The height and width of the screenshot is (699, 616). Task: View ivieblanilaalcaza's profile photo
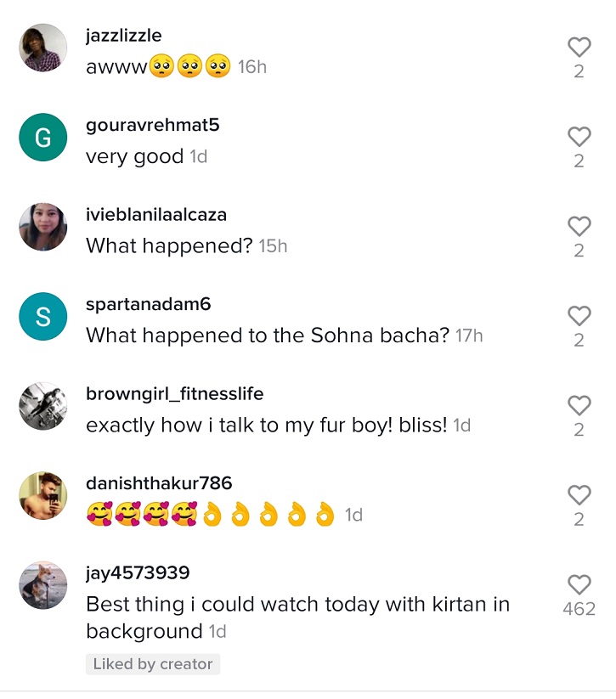coord(42,227)
